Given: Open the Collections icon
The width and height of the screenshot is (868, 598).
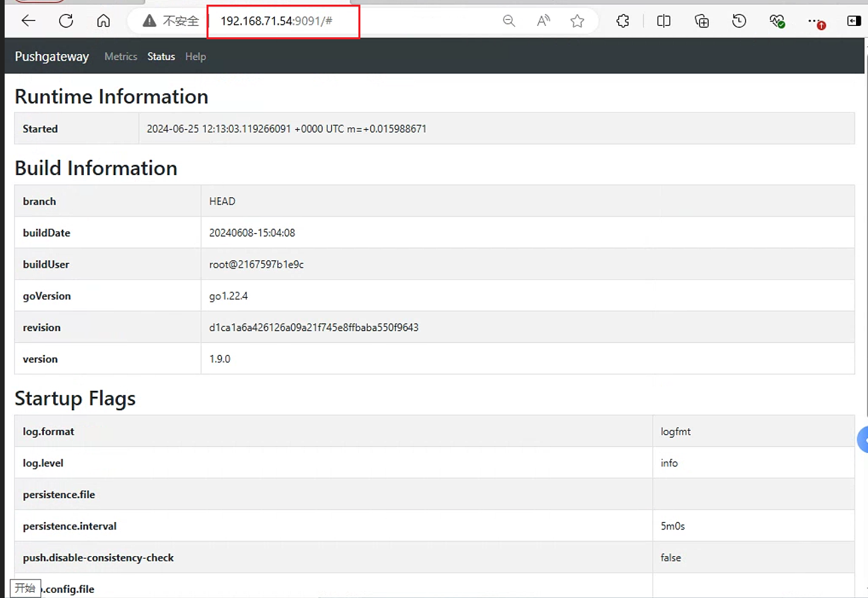Looking at the screenshot, I should pos(701,21).
